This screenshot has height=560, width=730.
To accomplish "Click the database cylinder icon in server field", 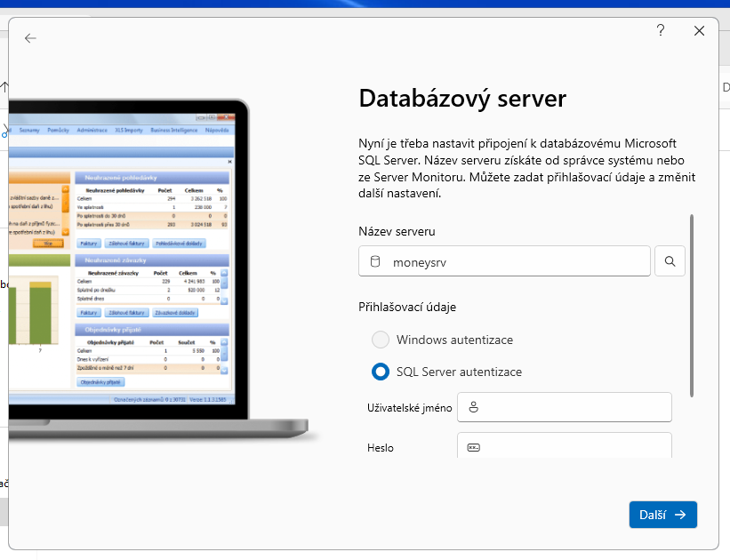I will tap(374, 261).
